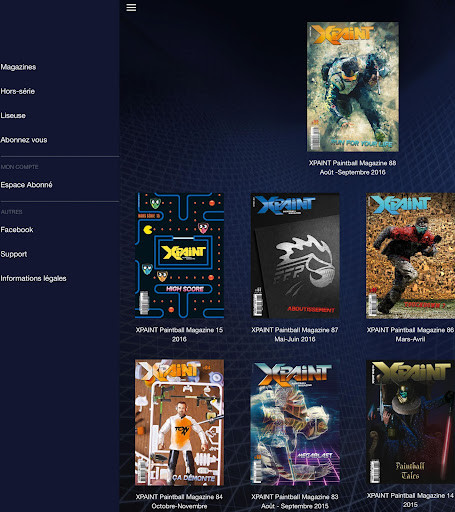Select title 'XPAINT Paintball Magazine 84'
455x512 pixels.
coord(179,497)
